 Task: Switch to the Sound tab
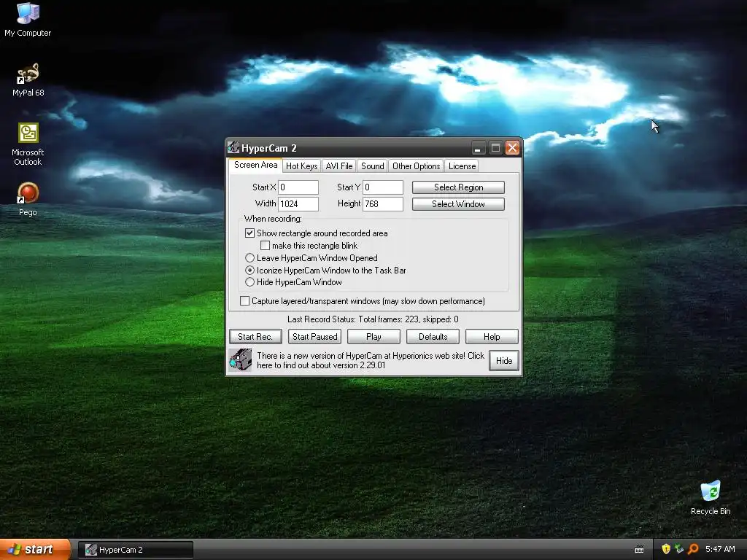pyautogui.click(x=372, y=166)
